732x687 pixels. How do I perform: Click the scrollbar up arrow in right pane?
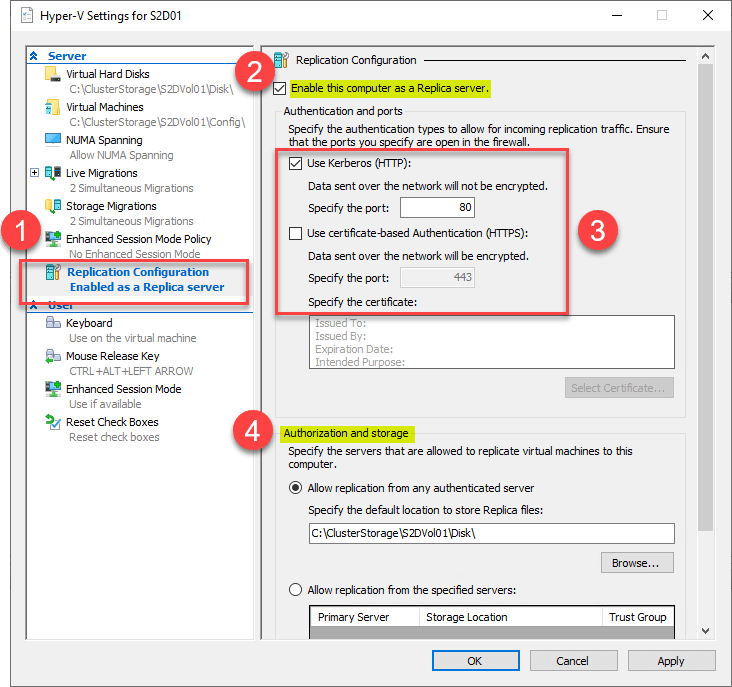tap(705, 56)
